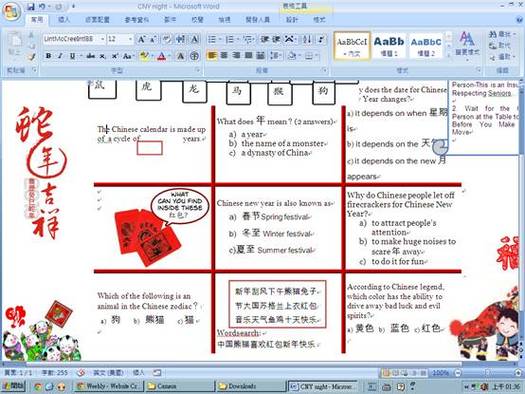The width and height of the screenshot is (525, 394).
Task: Open the font name dropdown
Action: point(102,40)
